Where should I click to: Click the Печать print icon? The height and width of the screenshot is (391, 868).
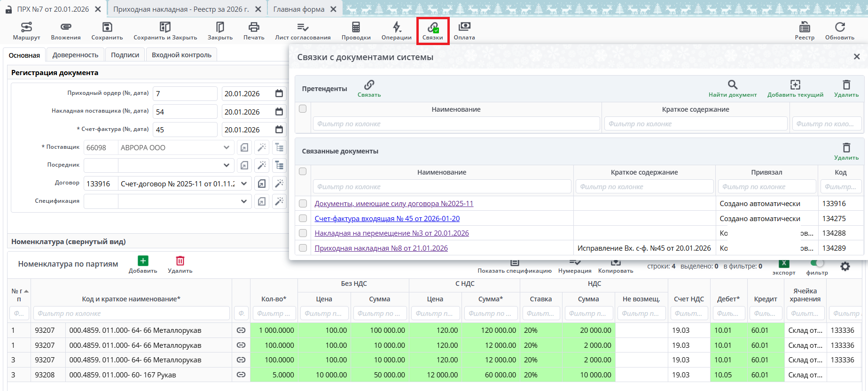pos(254,28)
